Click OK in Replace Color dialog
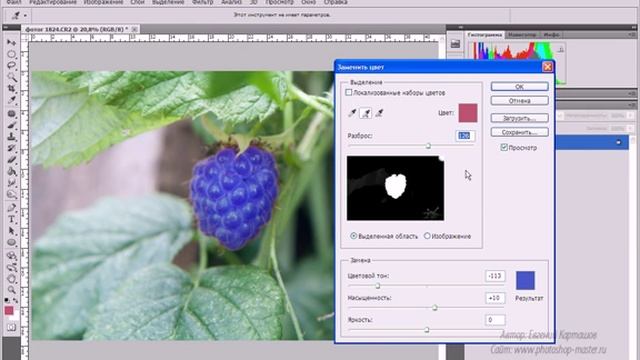This screenshot has height=360, width=640. 519,87
